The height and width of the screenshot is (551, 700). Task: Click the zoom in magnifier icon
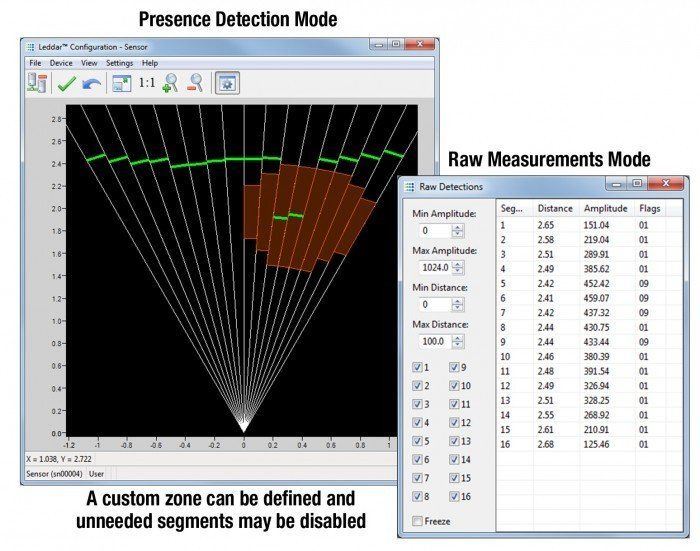tap(171, 83)
